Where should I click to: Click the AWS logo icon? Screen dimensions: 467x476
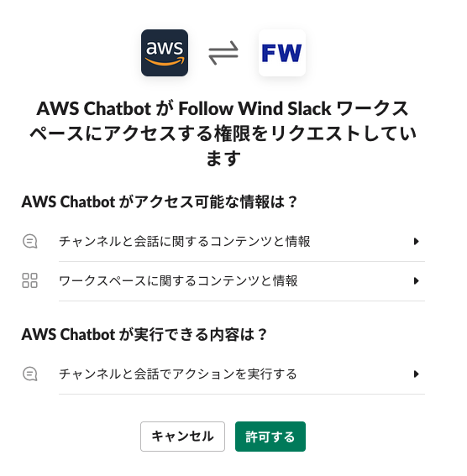point(165,53)
